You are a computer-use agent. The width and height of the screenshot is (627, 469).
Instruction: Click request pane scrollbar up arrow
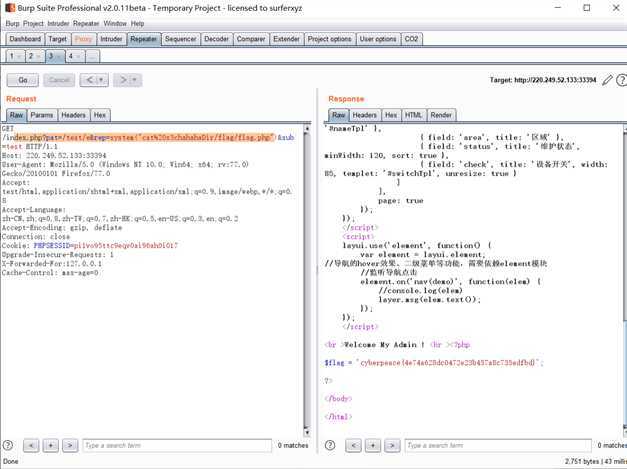tap(307, 129)
